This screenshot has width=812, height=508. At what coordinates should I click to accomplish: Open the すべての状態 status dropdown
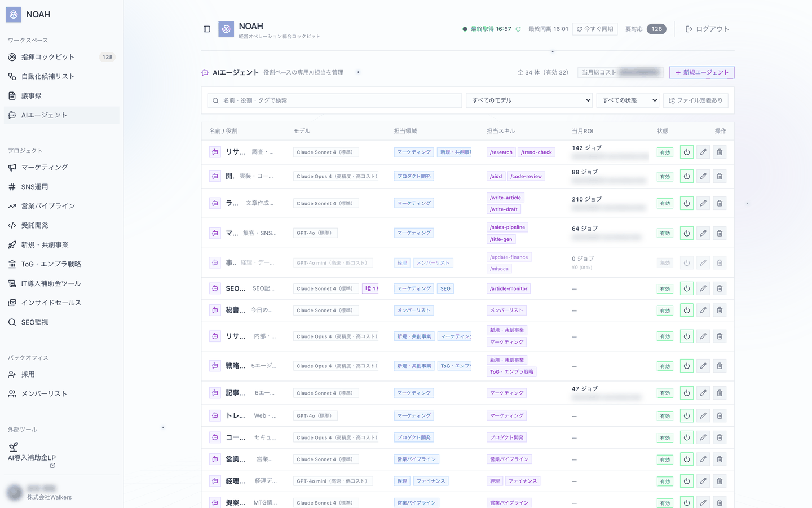628,100
